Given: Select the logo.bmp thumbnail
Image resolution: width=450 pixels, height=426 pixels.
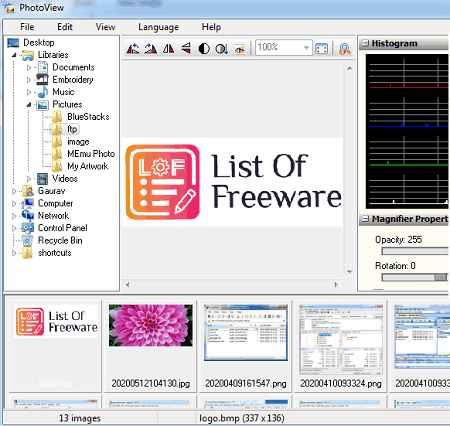Looking at the screenshot, I should point(55,346).
